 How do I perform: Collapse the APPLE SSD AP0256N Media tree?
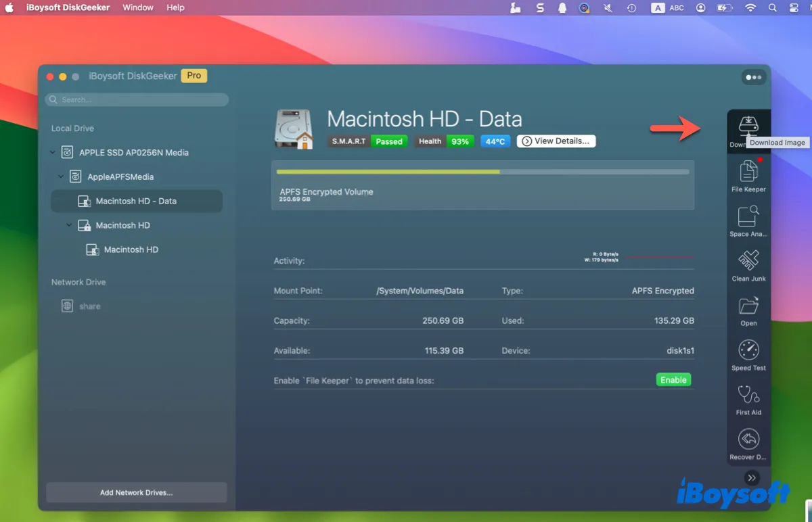(53, 153)
